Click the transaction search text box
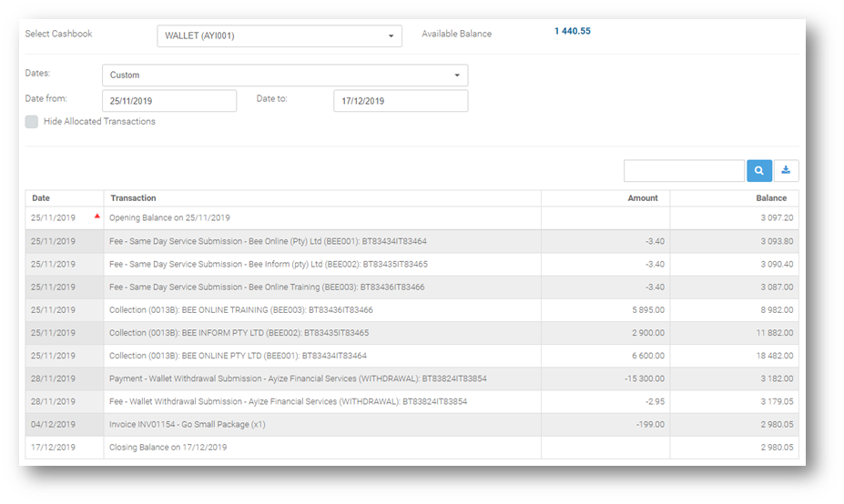This screenshot has width=844, height=504. pos(684,170)
